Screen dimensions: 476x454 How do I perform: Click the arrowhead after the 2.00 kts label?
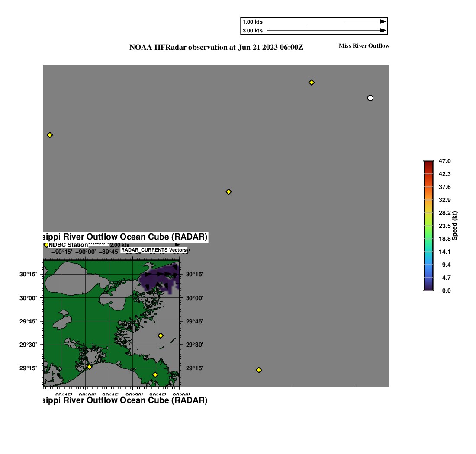[178, 245]
